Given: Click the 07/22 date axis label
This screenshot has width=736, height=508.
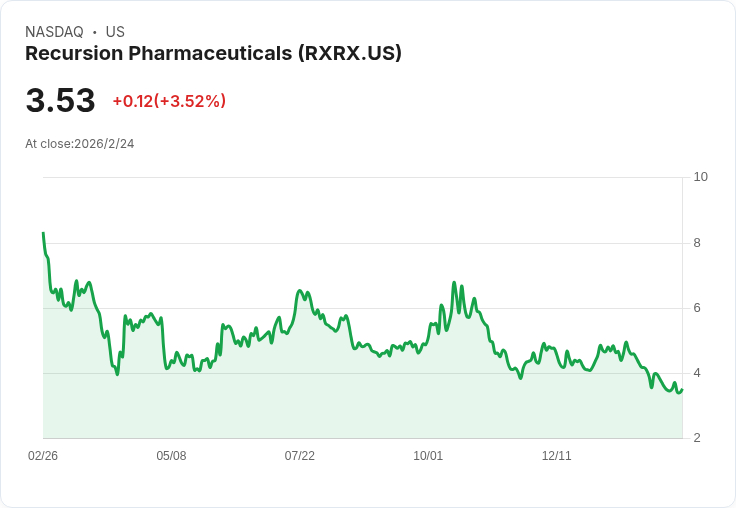Looking at the screenshot, I should coord(299,455).
